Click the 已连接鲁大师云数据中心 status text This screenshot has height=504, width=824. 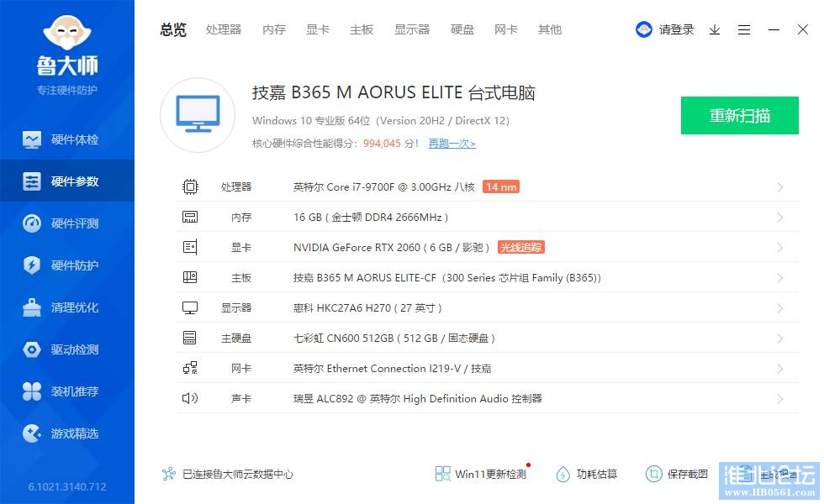tap(237, 474)
